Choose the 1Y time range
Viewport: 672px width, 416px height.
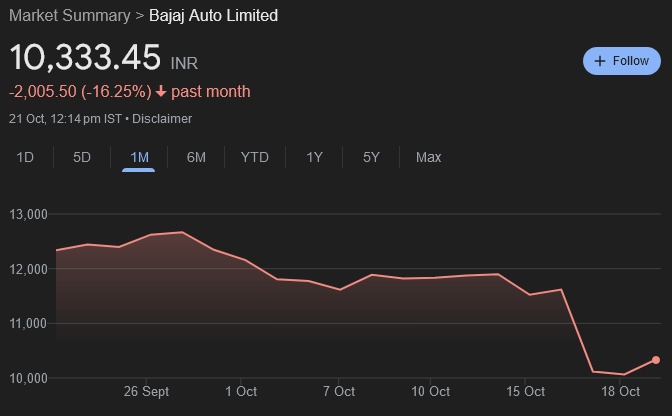[x=314, y=157]
